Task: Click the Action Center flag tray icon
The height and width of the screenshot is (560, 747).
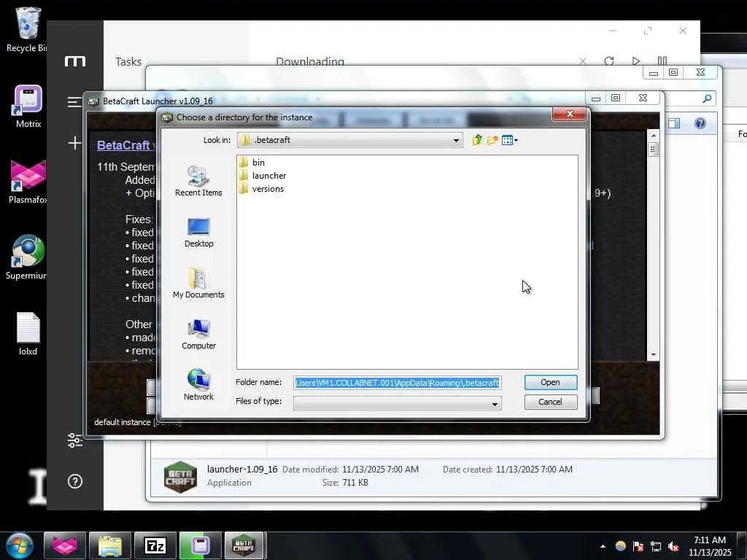Action: (638, 546)
